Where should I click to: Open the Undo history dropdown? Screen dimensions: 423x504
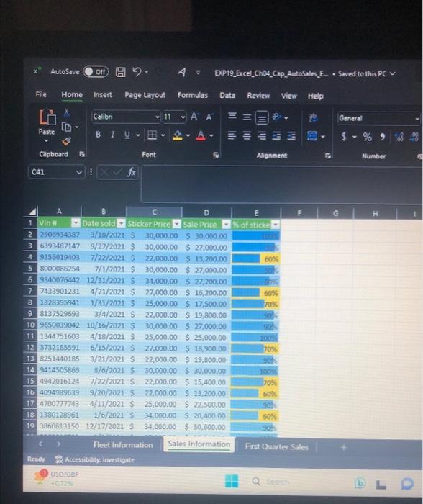(147, 72)
